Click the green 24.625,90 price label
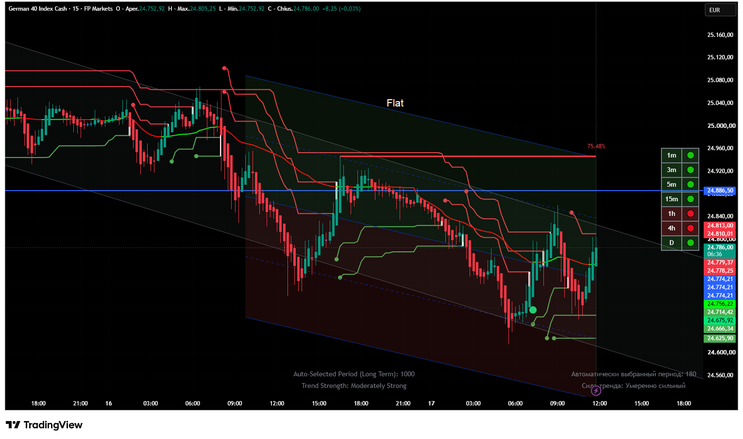Viewport: 743px width, 439px height. [x=720, y=338]
